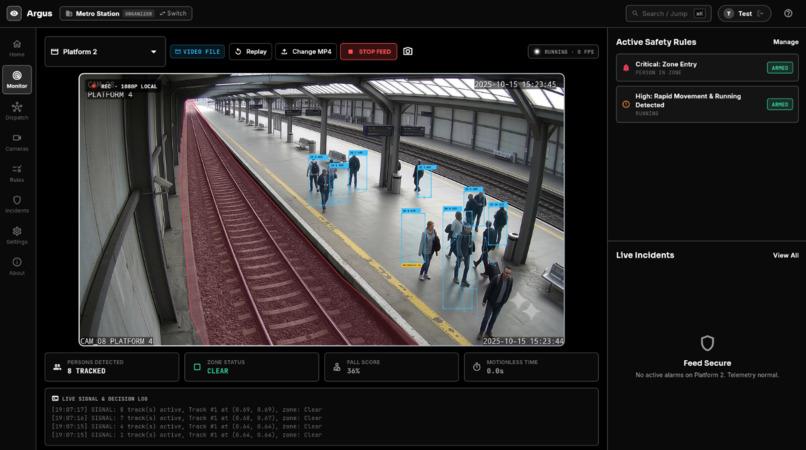This screenshot has width=806, height=450.
Task: Click the snapshot camera icon
Action: tap(408, 51)
